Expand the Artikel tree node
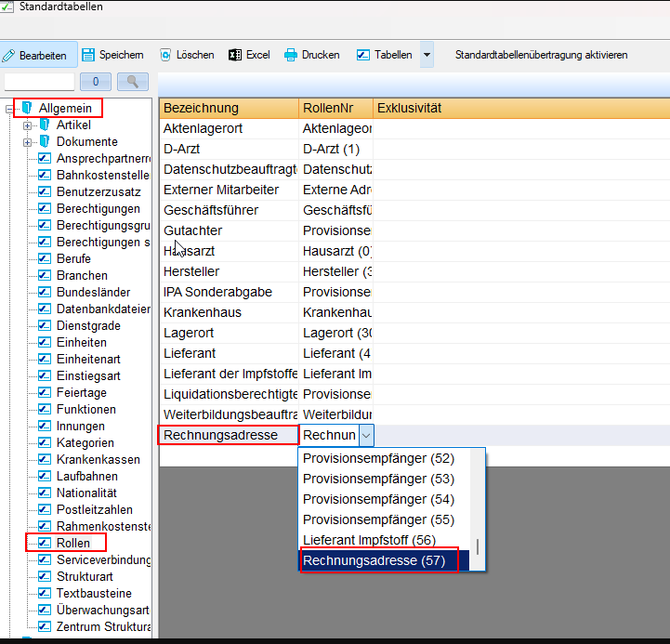Screen dimensions: 670x644 point(27,125)
